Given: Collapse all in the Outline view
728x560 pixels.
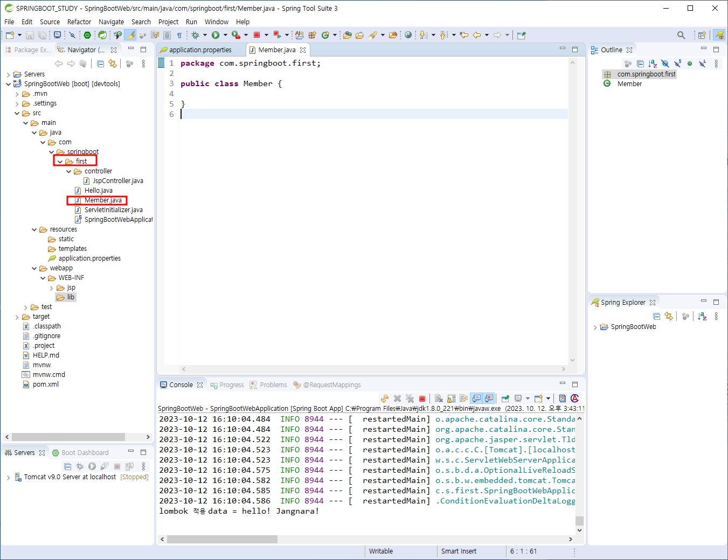Looking at the screenshot, I should [x=640, y=64].
